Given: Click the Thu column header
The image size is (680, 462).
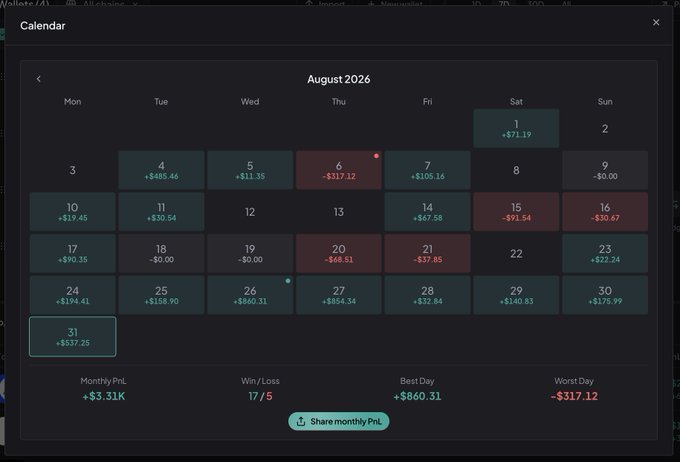Looking at the screenshot, I should 339,102.
